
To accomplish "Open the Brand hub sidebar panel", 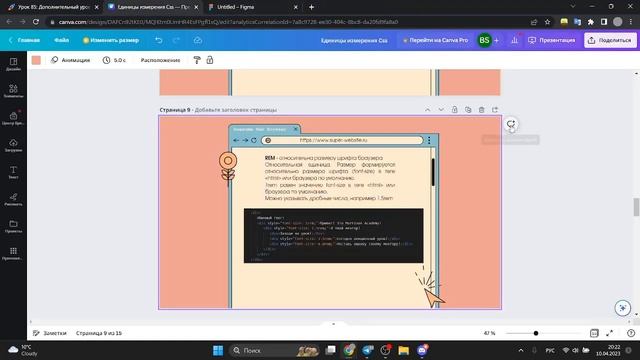I will coord(13,118).
